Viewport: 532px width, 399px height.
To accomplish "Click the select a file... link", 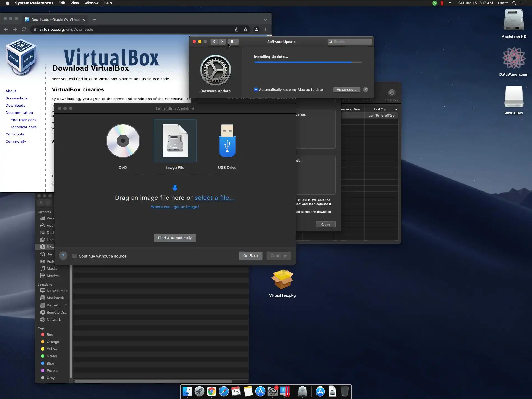I will pos(214,198).
